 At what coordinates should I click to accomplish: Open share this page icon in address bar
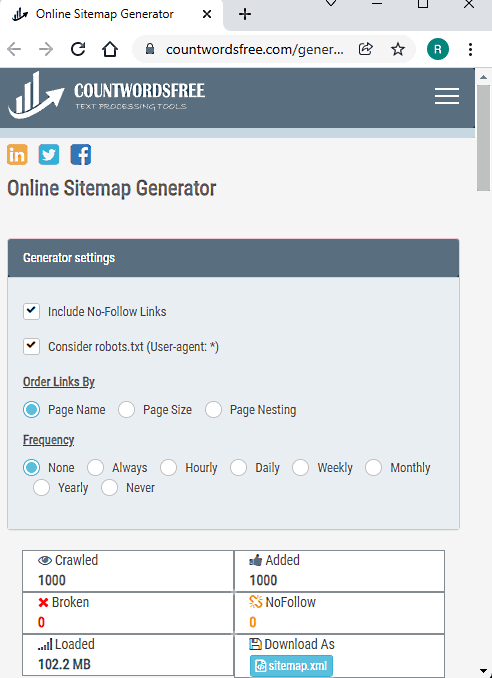366,49
